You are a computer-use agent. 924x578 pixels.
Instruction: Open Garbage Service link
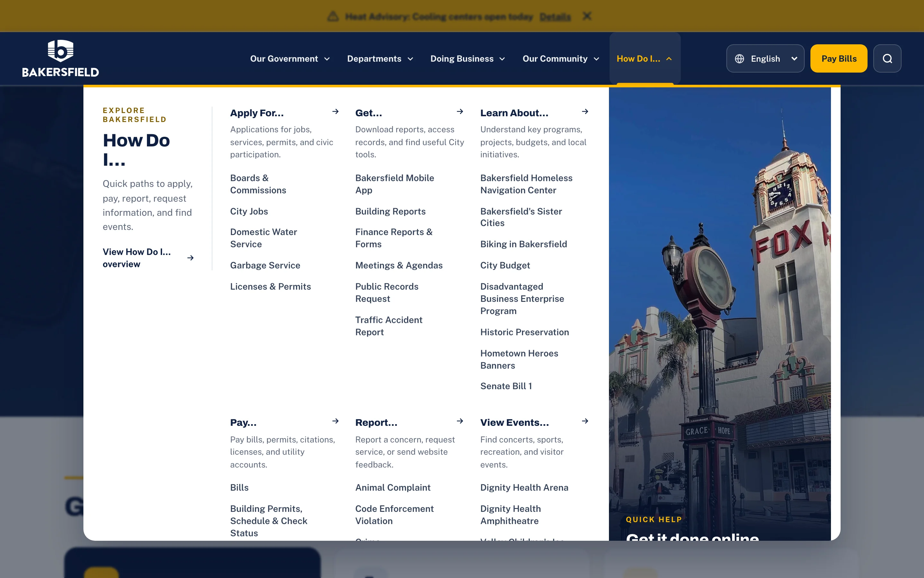click(265, 265)
